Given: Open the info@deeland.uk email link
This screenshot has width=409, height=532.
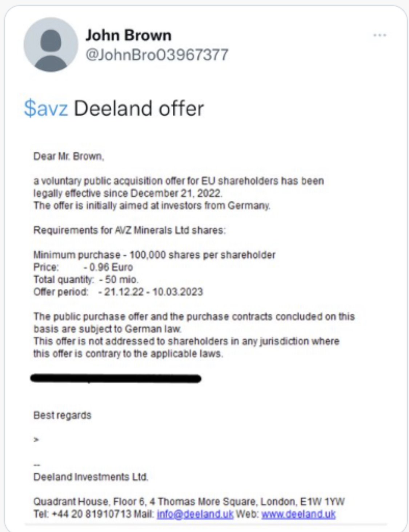Looking at the screenshot, I should click(195, 514).
